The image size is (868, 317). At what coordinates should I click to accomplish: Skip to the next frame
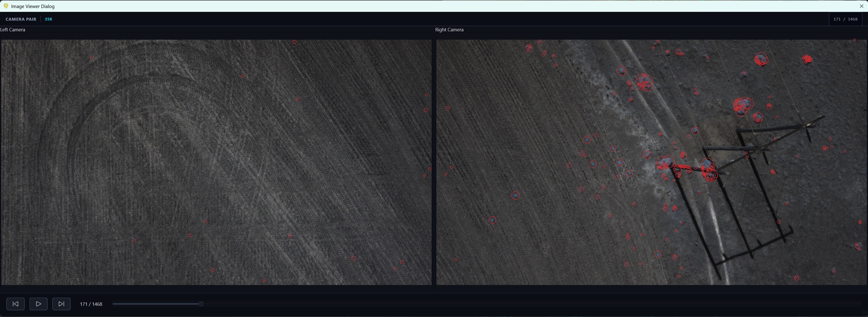click(x=61, y=304)
